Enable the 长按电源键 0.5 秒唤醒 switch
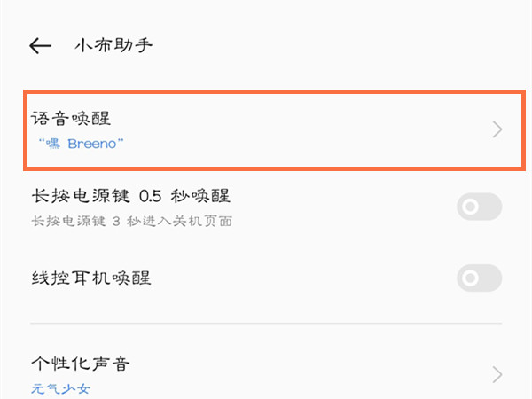 479,207
